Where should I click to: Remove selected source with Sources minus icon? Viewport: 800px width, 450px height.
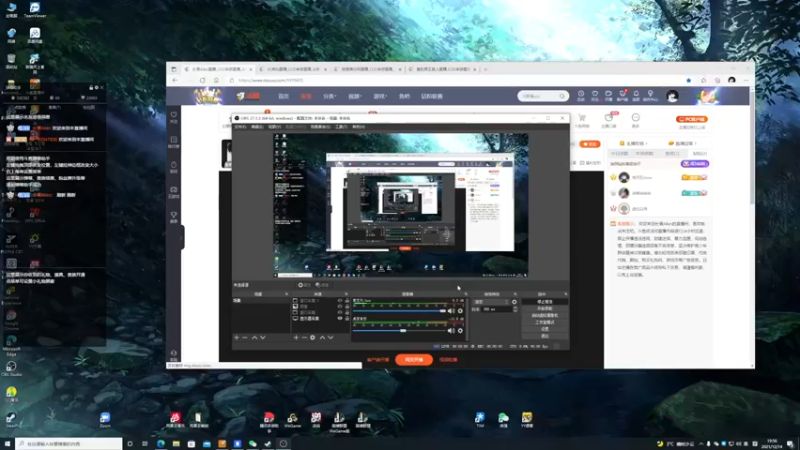[304, 337]
